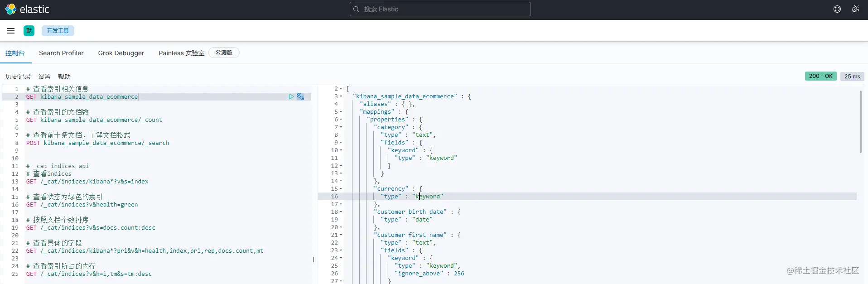Run the GET kibana_sample_data_ecommerce request

[x=291, y=96]
